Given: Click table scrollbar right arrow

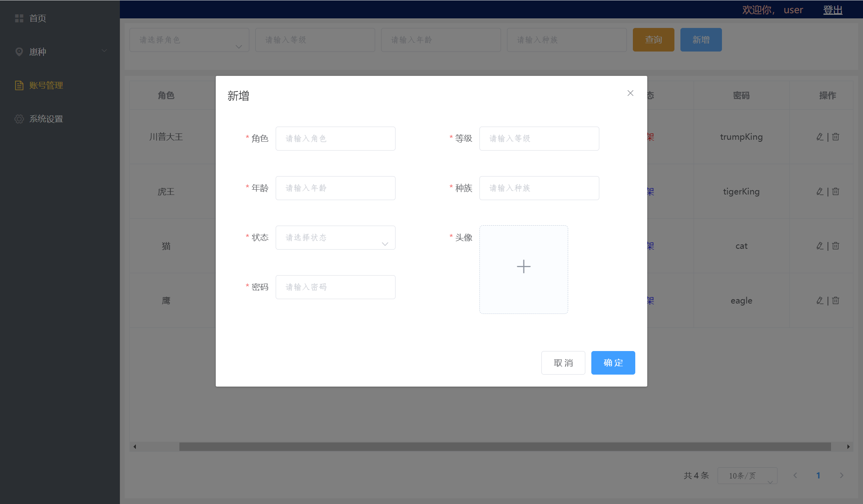Looking at the screenshot, I should tap(848, 446).
